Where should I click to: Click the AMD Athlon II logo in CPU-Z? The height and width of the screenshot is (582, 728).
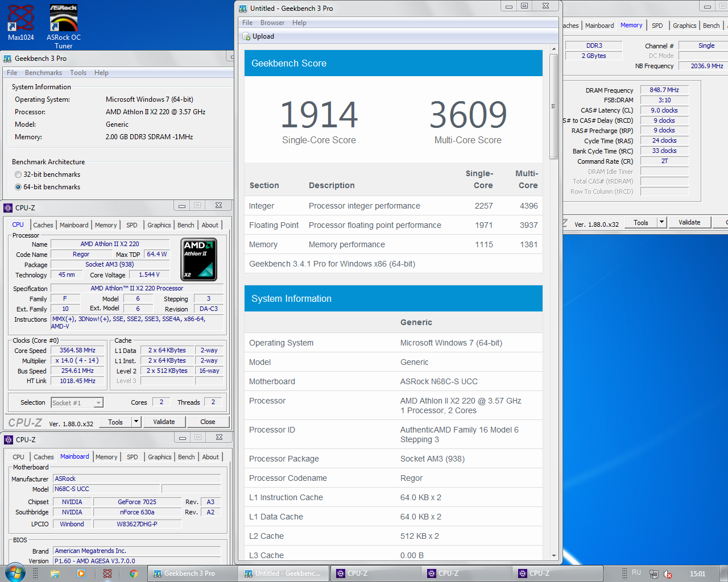[x=199, y=260]
